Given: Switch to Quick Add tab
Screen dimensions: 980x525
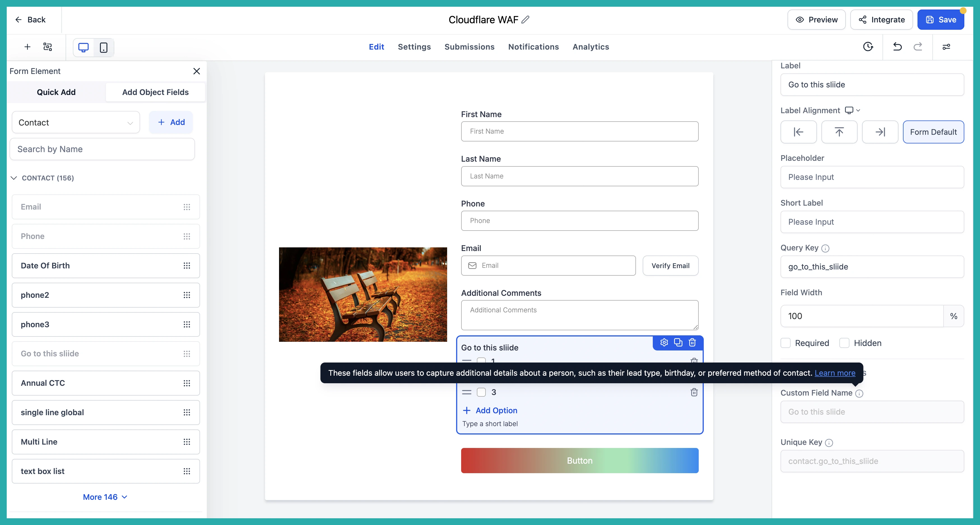Looking at the screenshot, I should point(56,92).
